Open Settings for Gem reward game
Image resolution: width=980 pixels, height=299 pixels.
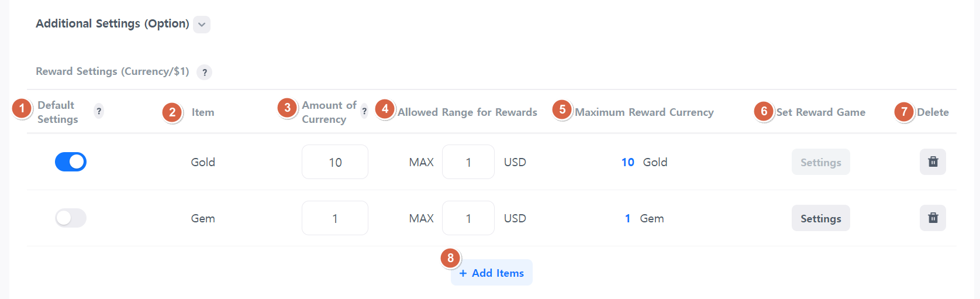(x=820, y=218)
